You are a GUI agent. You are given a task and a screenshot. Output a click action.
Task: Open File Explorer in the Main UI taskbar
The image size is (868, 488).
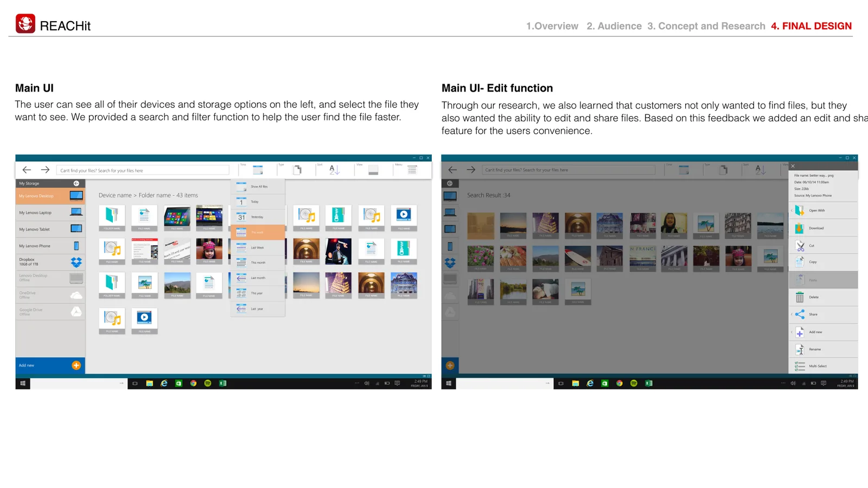click(150, 383)
